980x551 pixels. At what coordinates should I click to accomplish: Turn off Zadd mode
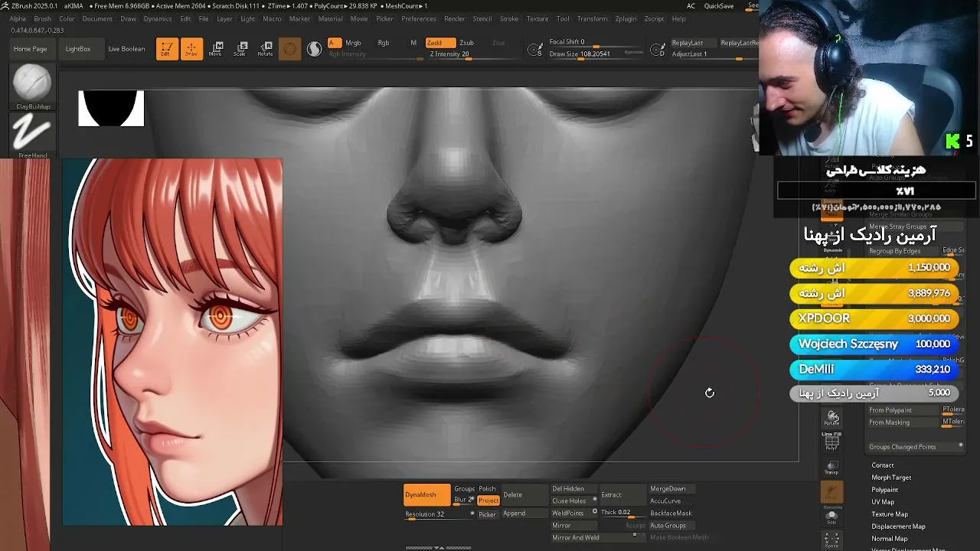click(440, 43)
